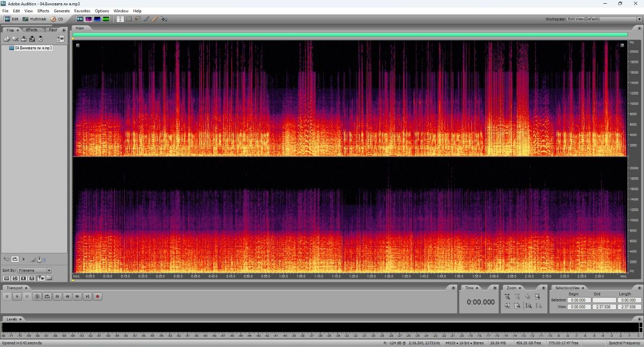Select the Effects Paintbrush tool
644x347 pixels.
146,19
